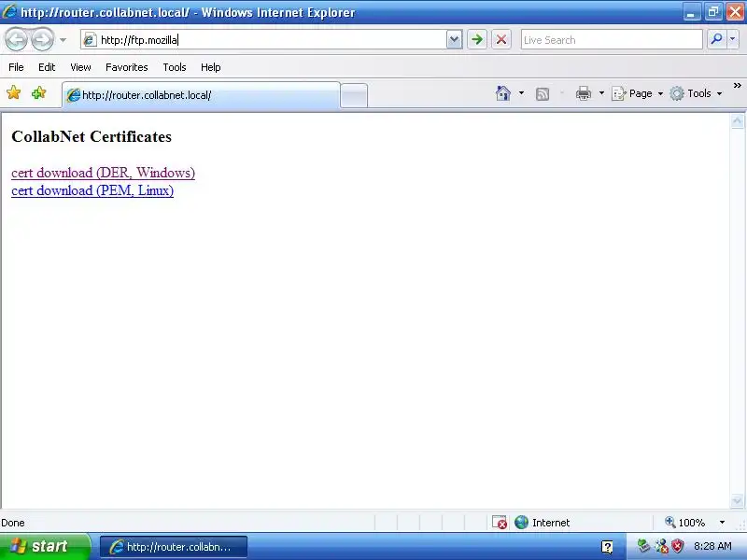
Task: Expand the address bar history dropdown
Action: pos(455,40)
